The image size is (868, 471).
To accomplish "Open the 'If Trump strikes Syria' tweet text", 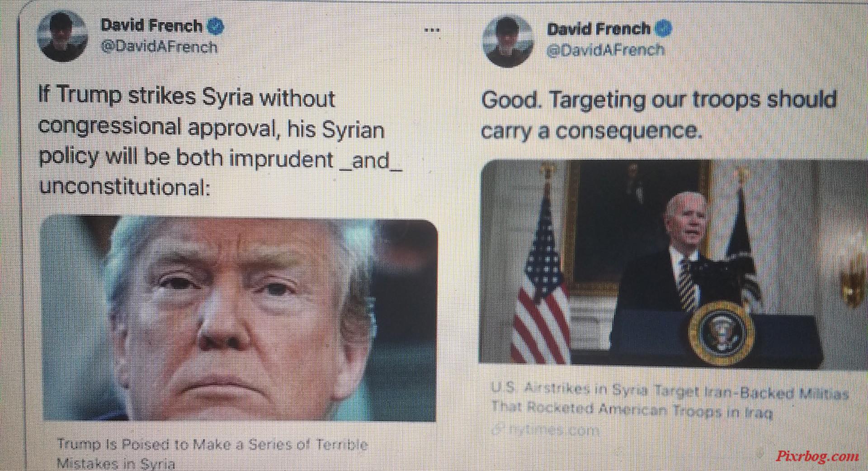I will click(220, 142).
